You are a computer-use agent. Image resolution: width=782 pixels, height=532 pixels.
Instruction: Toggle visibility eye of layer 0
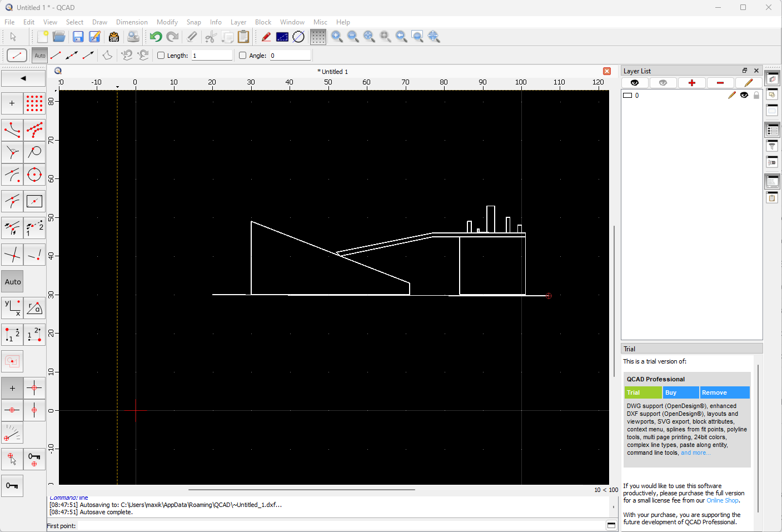(744, 95)
